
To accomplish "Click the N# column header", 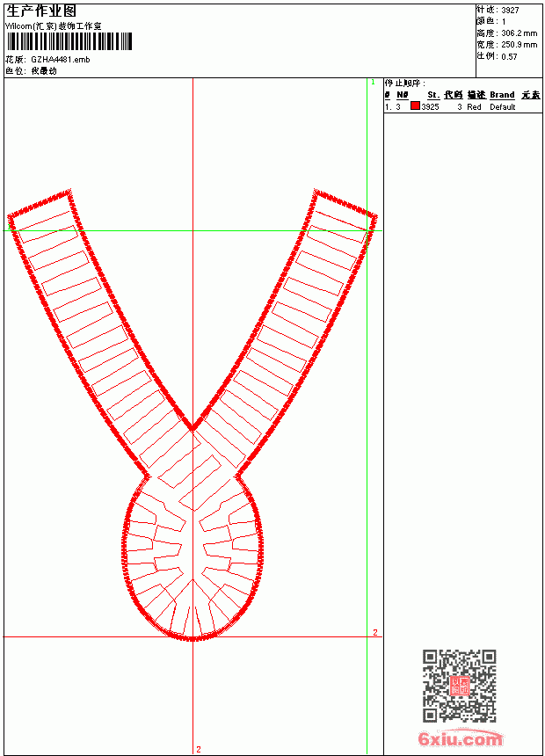I will pyautogui.click(x=403, y=95).
